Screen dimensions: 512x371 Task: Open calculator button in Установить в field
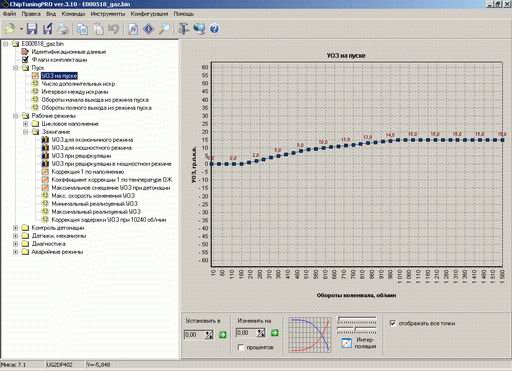pos(209,335)
